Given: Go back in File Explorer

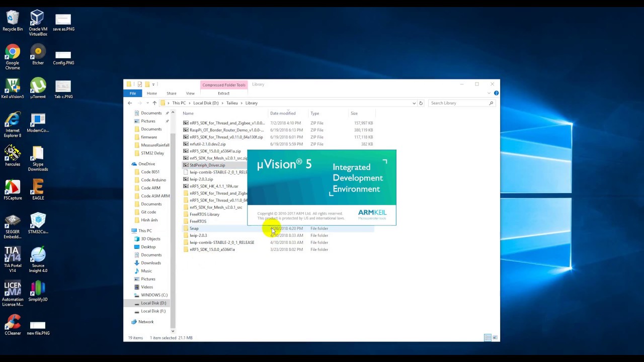Looking at the screenshot, I should click(130, 103).
